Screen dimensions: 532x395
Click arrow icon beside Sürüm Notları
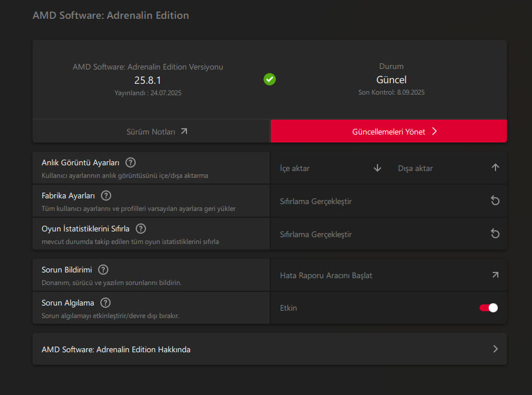(x=184, y=131)
